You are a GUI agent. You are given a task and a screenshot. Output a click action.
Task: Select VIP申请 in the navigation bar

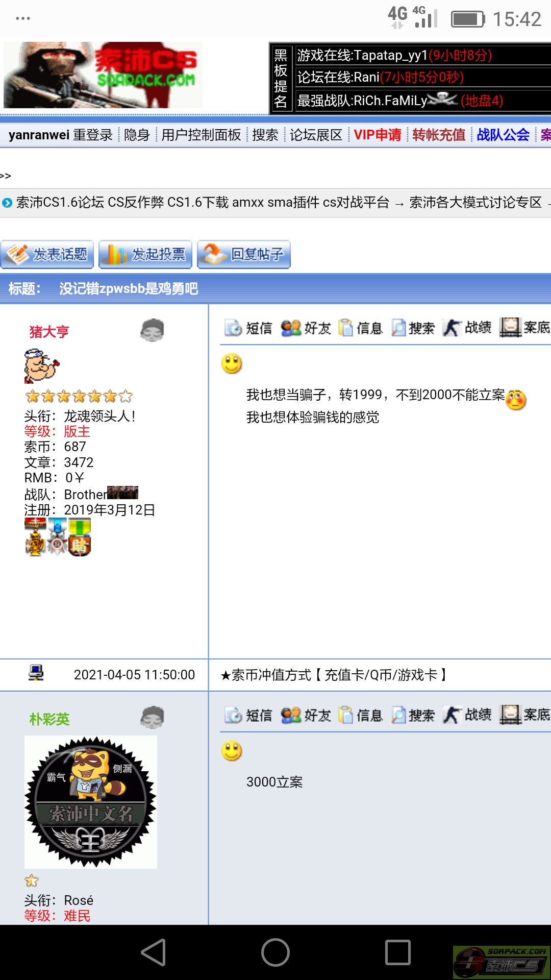pyautogui.click(x=378, y=135)
